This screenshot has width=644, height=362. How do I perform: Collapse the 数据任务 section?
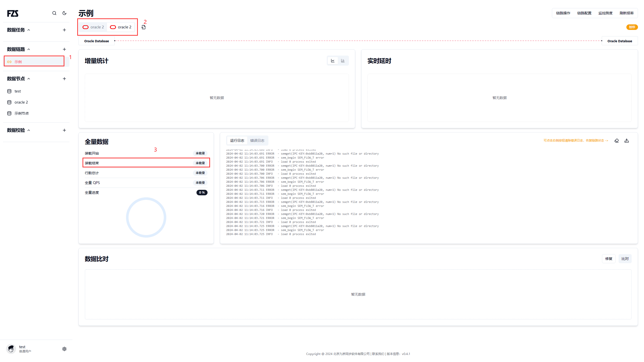[x=29, y=30]
